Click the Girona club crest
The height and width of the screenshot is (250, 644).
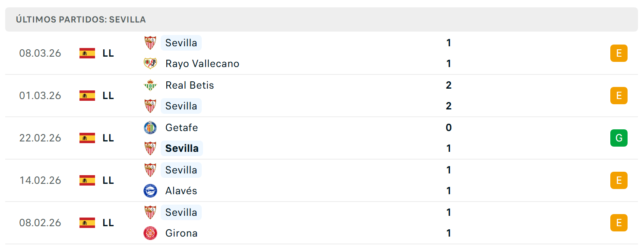pos(150,233)
